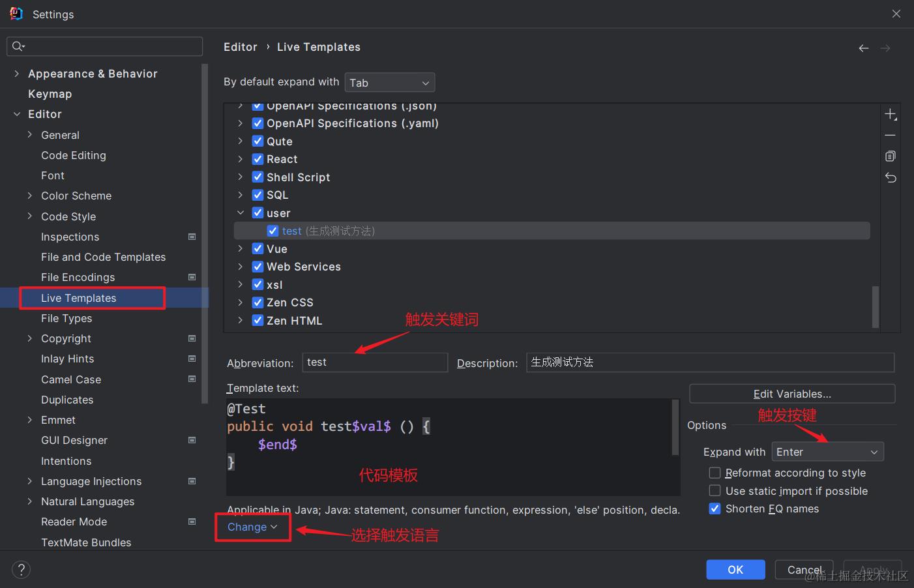
Task: Expand the Vue template group
Action: (241, 249)
